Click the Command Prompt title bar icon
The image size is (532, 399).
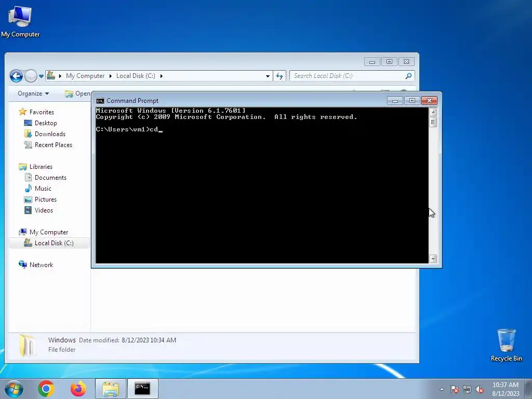click(100, 101)
